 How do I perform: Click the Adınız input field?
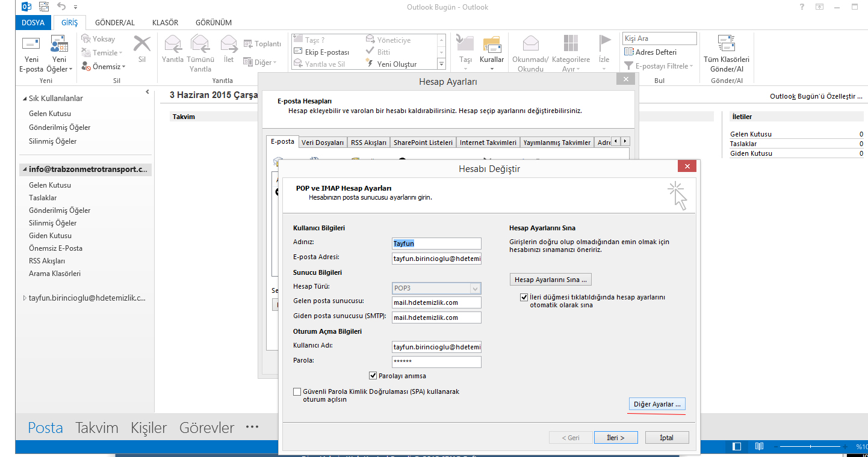point(436,244)
